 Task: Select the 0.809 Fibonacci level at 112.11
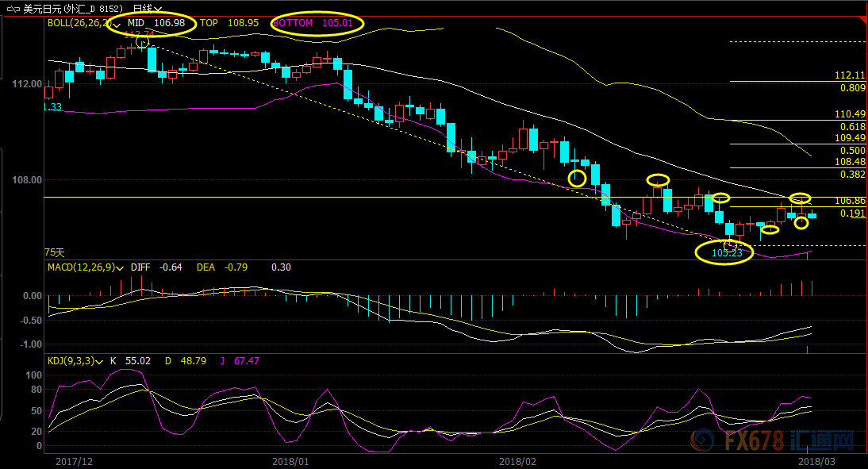point(852,88)
